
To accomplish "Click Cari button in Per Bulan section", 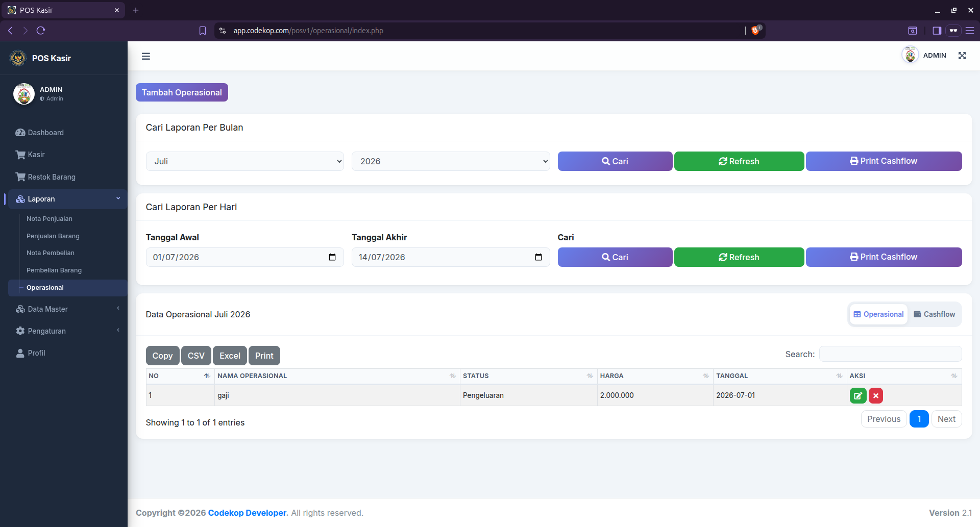I will click(615, 161).
